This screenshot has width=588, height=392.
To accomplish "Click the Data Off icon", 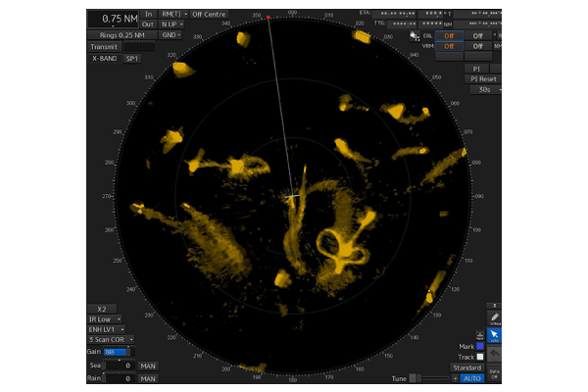I will (495, 371).
